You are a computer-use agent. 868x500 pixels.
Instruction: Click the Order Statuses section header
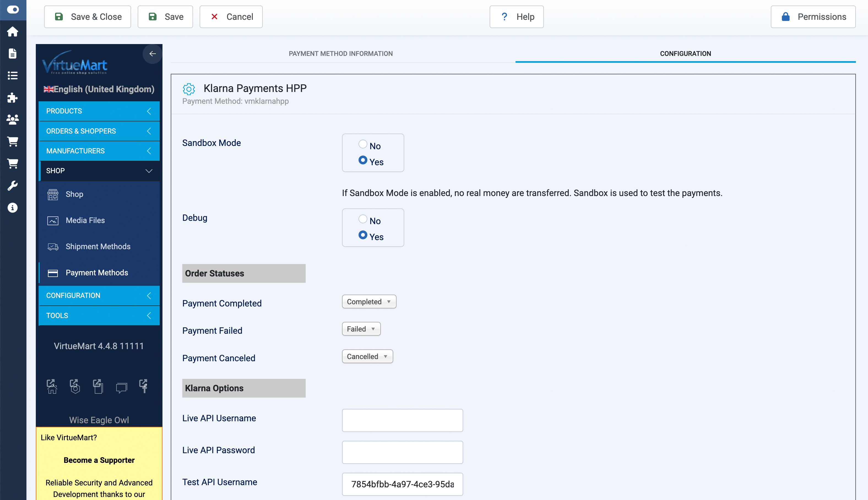point(244,273)
